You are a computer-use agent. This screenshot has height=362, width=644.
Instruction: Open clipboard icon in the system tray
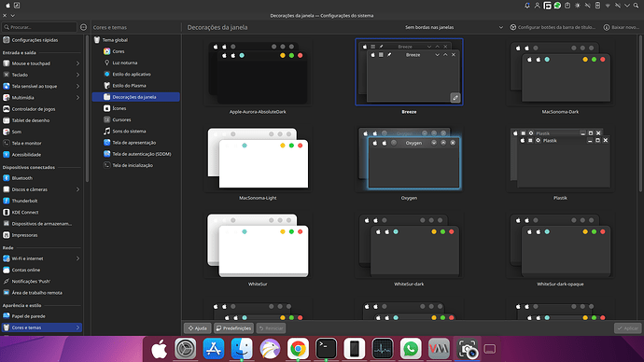[x=567, y=6]
